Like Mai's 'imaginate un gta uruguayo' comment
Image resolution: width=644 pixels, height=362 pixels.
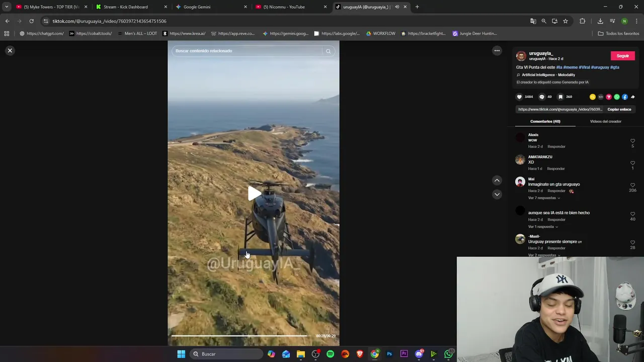632,186
